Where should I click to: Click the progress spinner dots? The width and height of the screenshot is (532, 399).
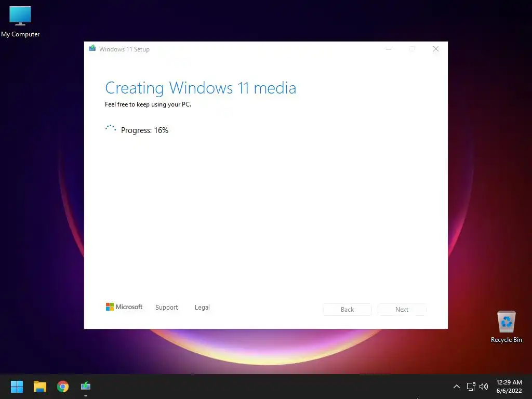(x=111, y=128)
